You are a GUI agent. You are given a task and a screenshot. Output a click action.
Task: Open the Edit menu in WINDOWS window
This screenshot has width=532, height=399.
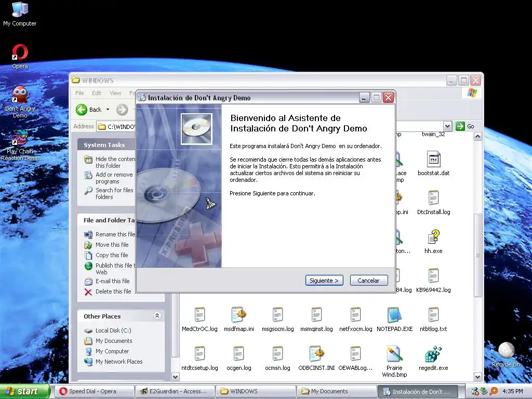(x=97, y=93)
